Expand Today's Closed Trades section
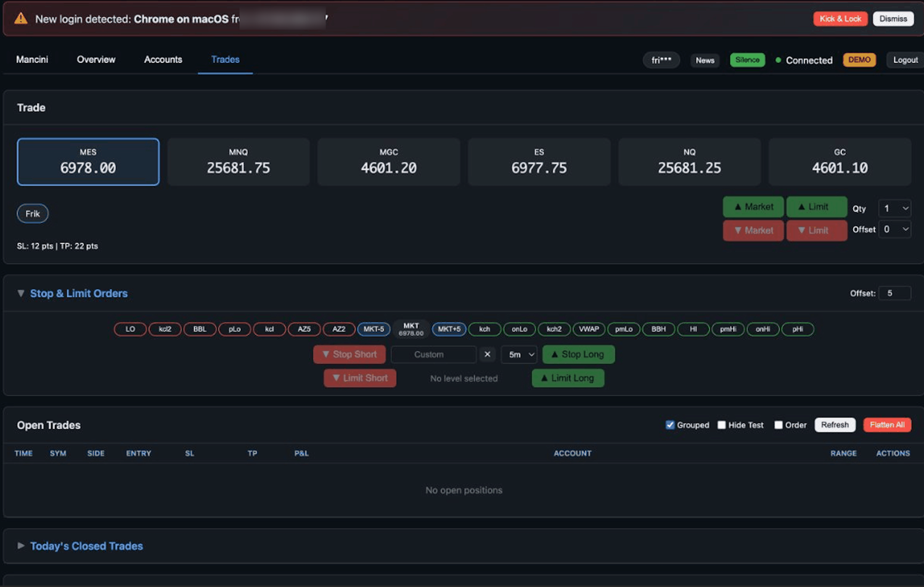The image size is (924, 587). 86,546
